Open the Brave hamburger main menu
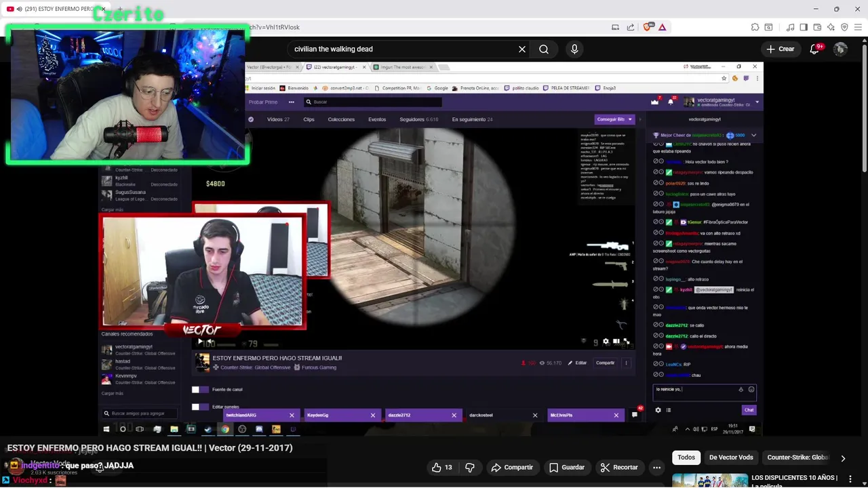 click(x=858, y=27)
